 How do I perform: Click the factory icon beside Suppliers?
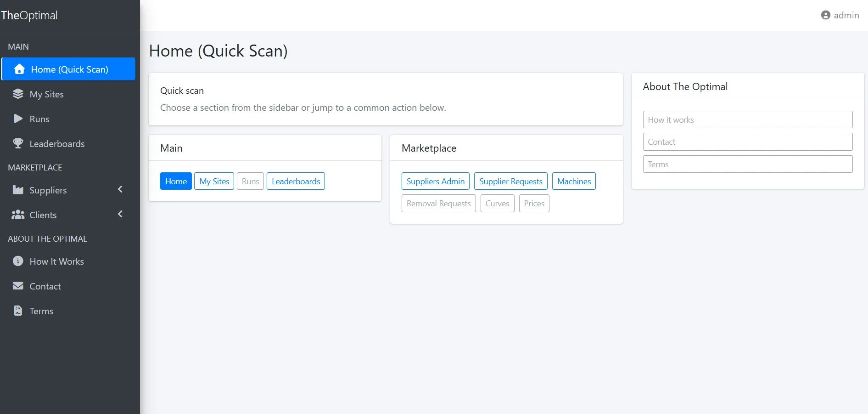(18, 190)
